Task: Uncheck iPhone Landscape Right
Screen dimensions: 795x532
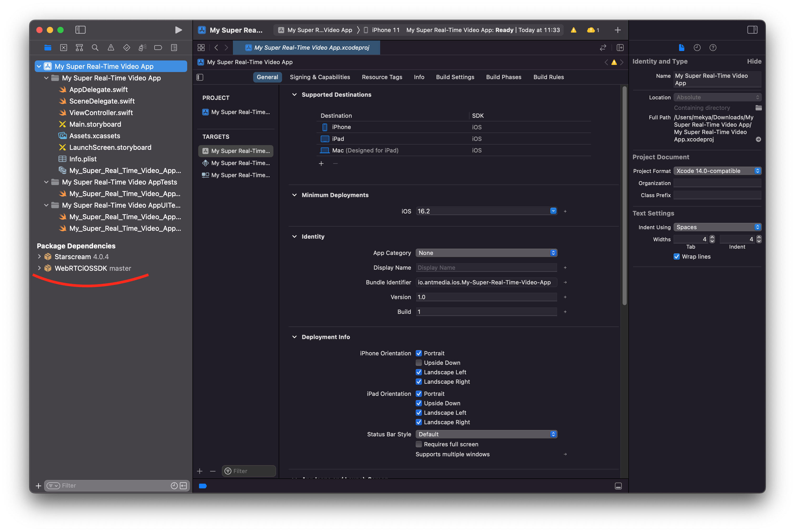Action: coord(419,381)
